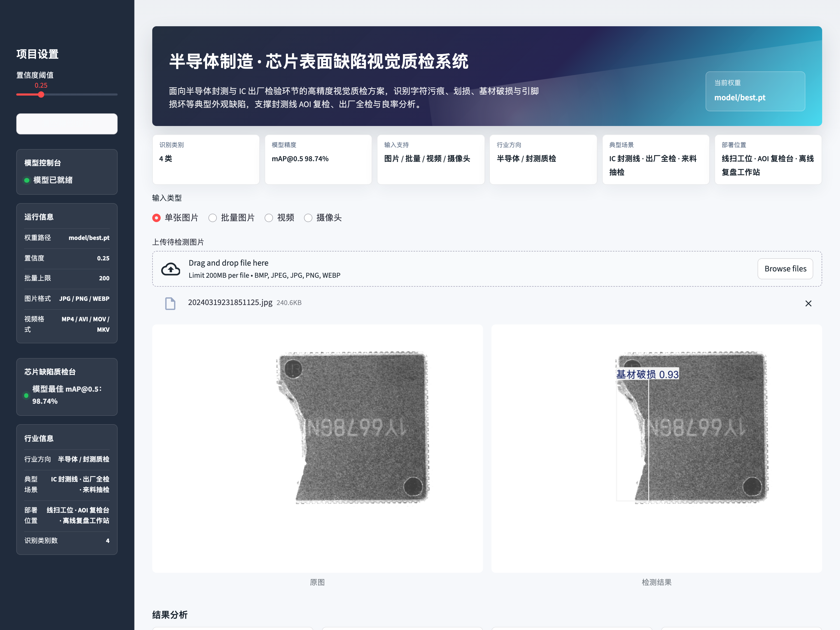Click the 上传待检测图片 label

coord(178,242)
